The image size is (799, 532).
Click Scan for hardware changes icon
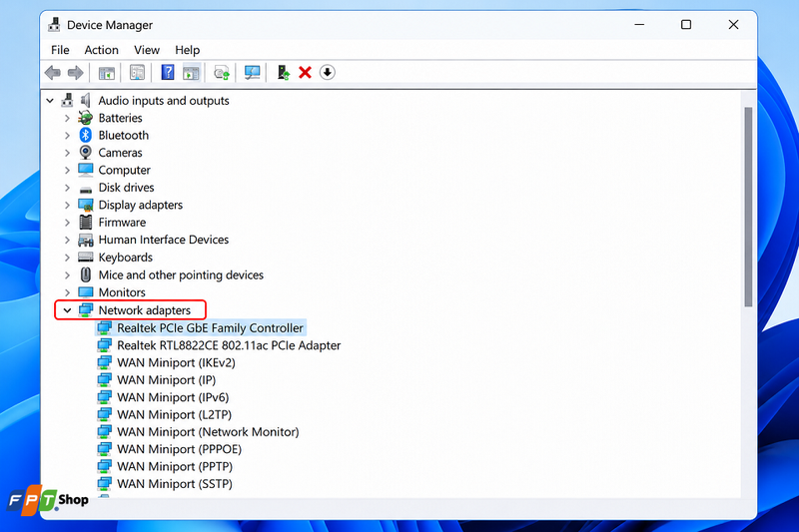(x=222, y=73)
